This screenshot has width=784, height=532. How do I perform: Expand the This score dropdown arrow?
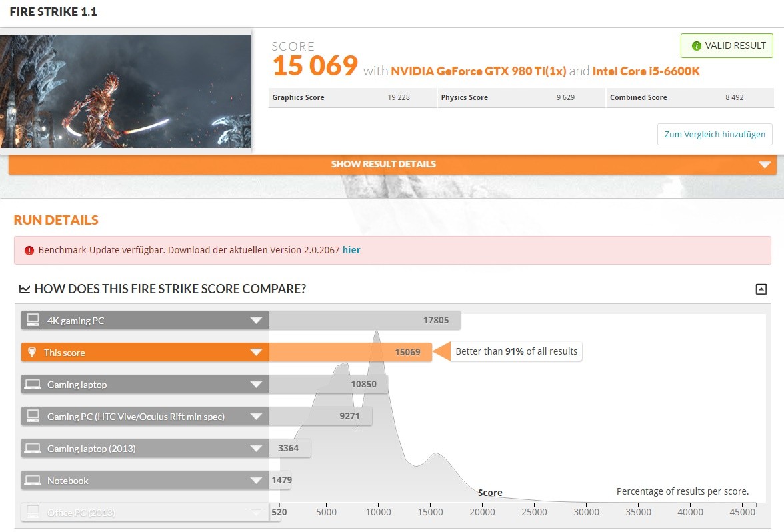click(256, 352)
